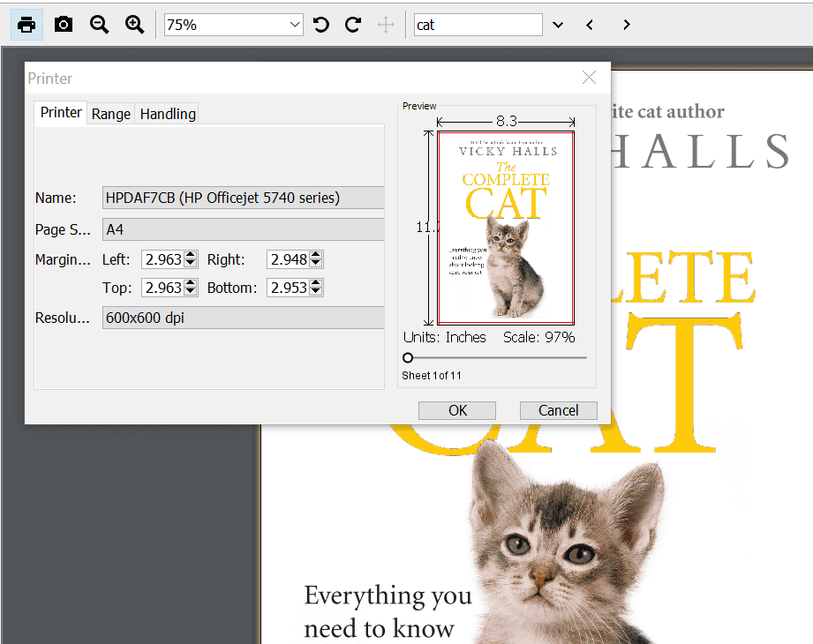Open the Resolution 600x600 dpi dropdown
813x644 pixels.
tap(243, 318)
